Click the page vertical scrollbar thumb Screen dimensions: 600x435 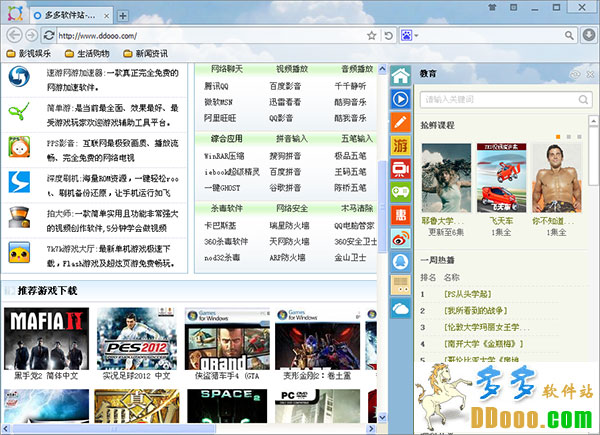tap(382, 207)
